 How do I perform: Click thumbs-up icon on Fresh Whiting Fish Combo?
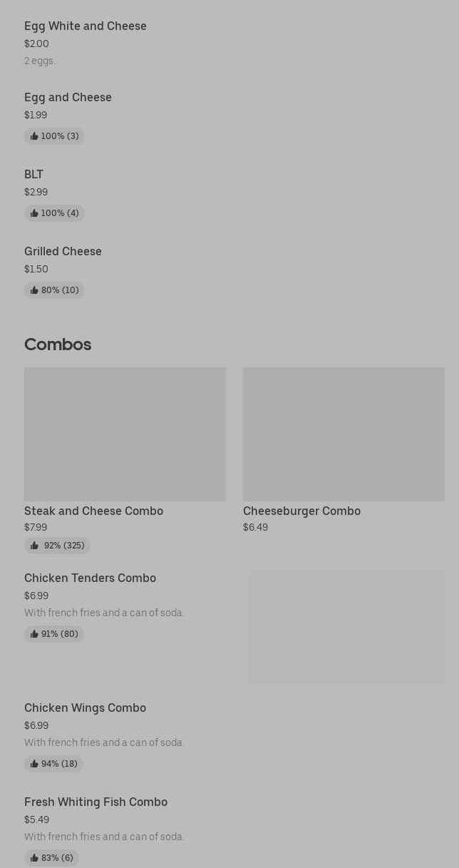coord(34,858)
